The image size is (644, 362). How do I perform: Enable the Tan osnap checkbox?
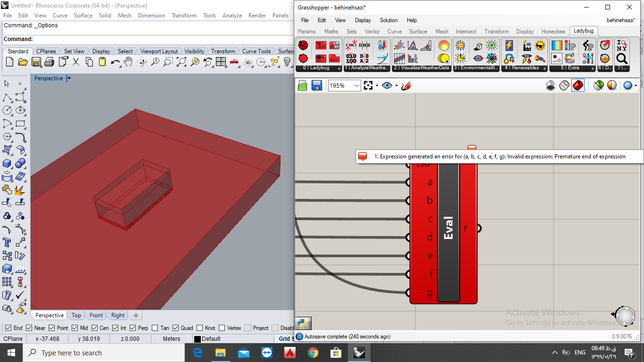pyautogui.click(x=154, y=328)
